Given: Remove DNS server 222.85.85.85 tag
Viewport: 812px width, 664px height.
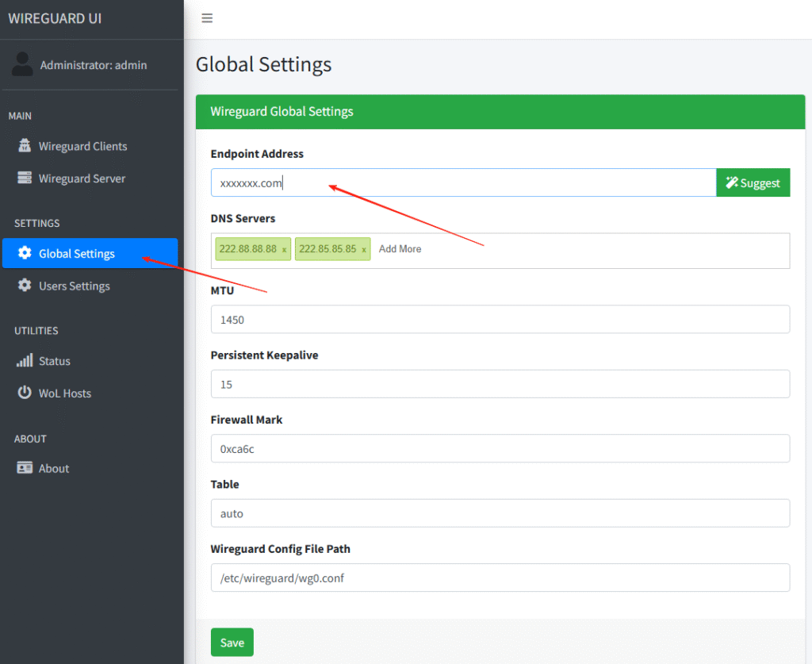Looking at the screenshot, I should coord(364,250).
